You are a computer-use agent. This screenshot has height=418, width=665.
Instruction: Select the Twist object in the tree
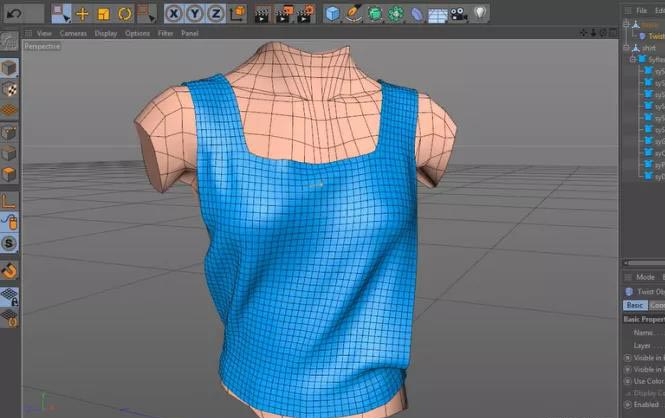click(x=657, y=36)
